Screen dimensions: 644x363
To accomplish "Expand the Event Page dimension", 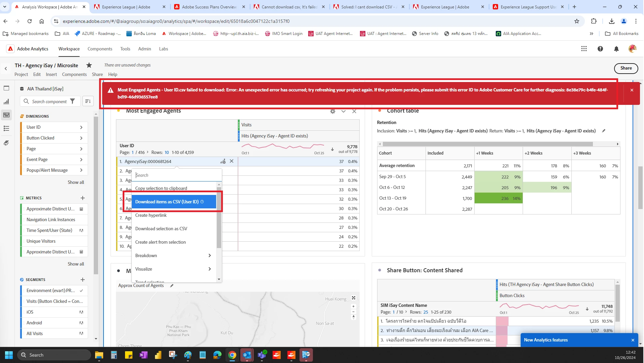I will [81, 160].
